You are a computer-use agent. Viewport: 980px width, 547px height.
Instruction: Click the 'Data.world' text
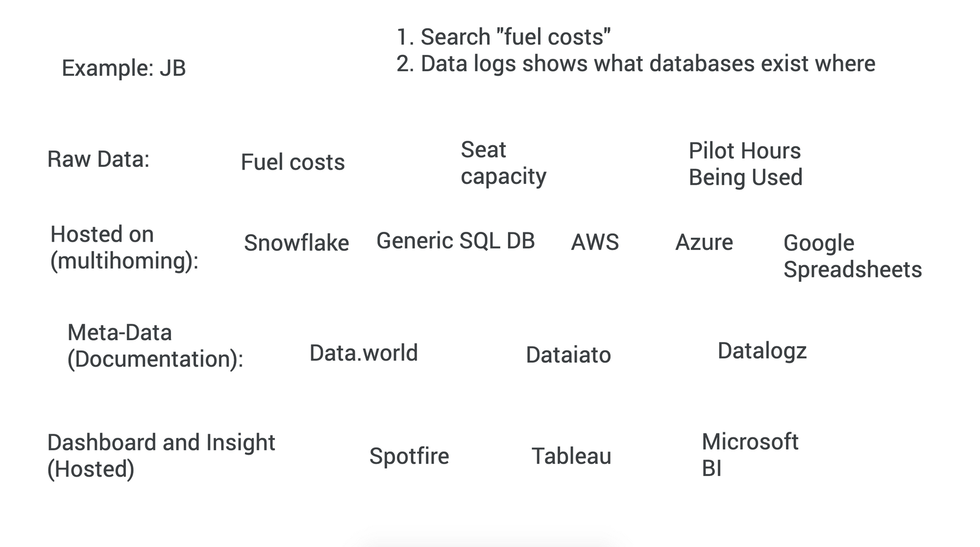364,353
